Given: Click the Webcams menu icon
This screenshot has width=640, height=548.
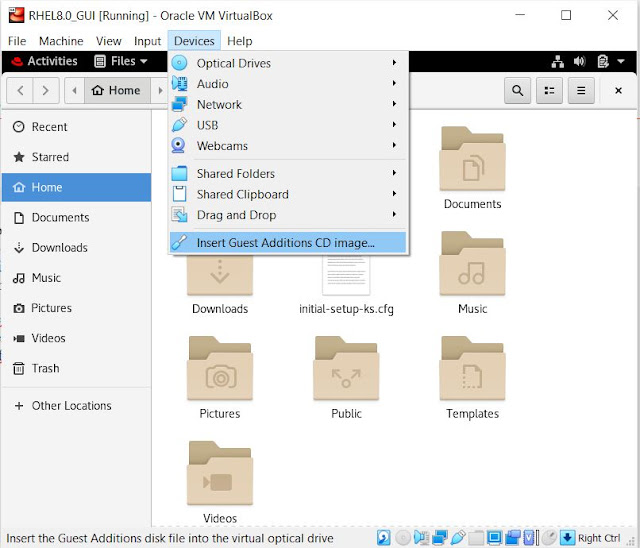Looking at the screenshot, I should point(178,145).
